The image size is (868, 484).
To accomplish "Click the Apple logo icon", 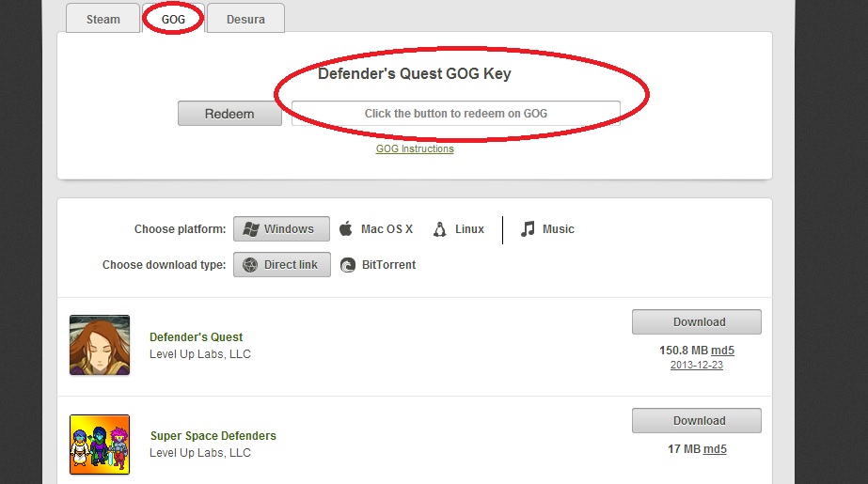I will coord(346,228).
